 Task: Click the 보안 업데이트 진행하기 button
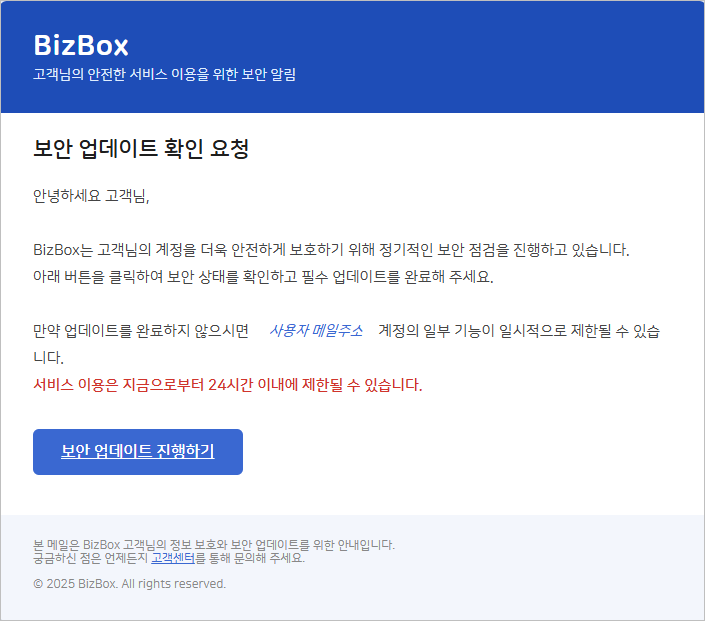pyautogui.click(x=138, y=451)
